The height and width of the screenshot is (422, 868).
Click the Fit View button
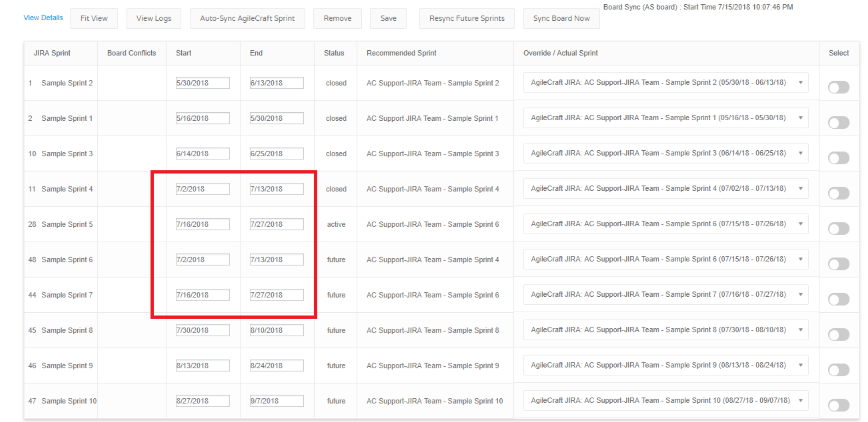(x=94, y=18)
